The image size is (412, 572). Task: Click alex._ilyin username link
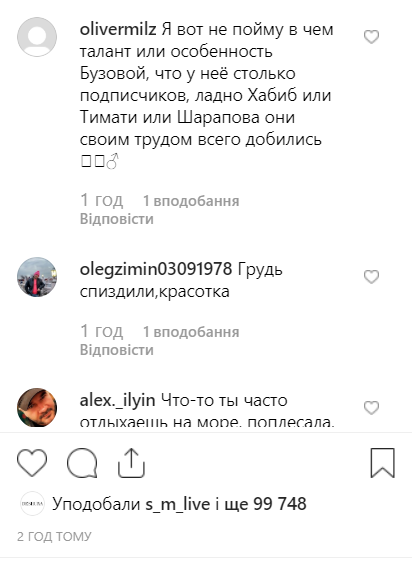tap(118, 400)
